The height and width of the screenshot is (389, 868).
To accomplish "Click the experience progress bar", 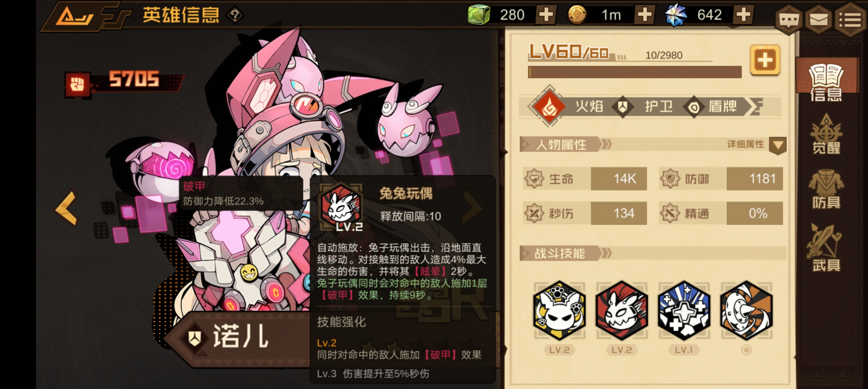I will point(635,72).
